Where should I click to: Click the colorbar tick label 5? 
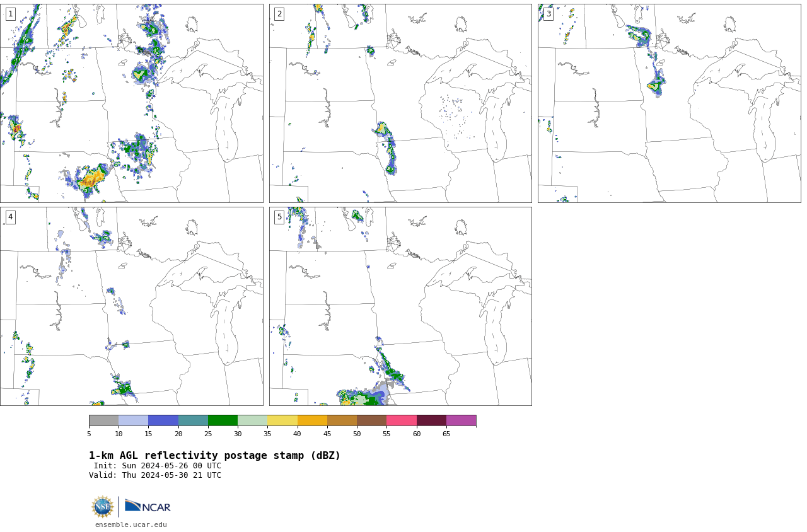click(x=89, y=434)
